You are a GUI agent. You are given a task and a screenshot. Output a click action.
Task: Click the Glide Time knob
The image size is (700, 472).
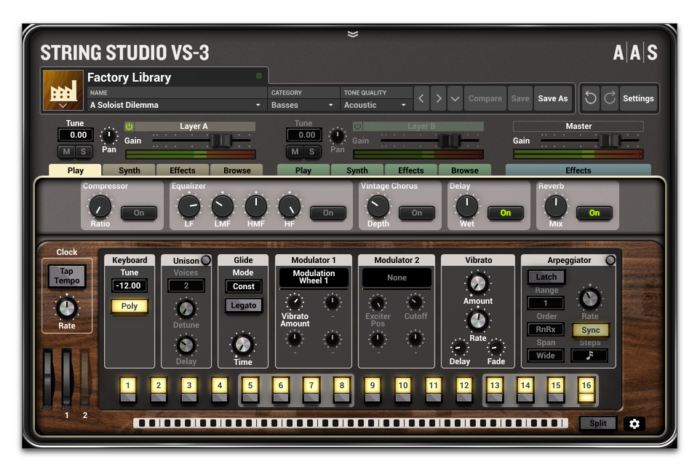243,344
